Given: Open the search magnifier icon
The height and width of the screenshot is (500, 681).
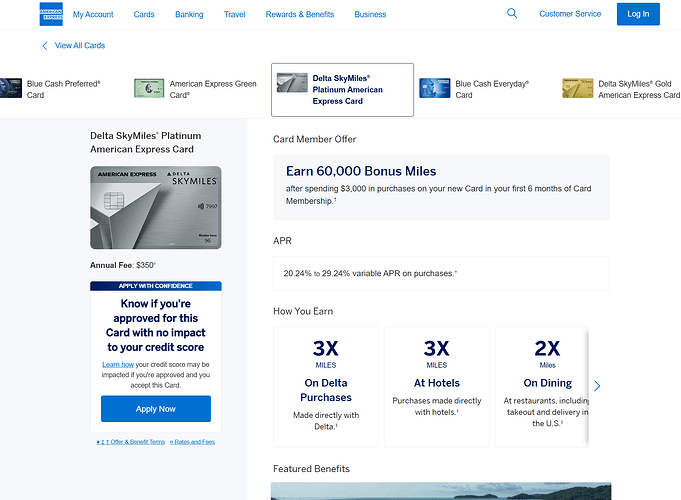Looking at the screenshot, I should 512,14.
